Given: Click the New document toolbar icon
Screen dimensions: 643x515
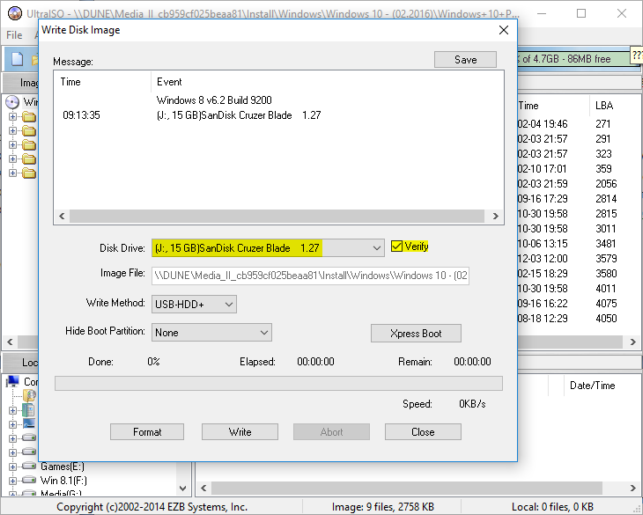Looking at the screenshot, I should [x=17, y=59].
